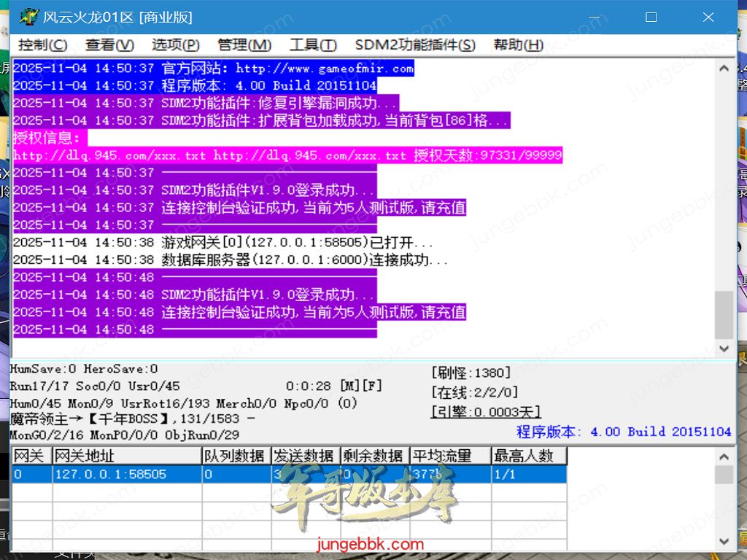
Task: Open the 查看(V) menu
Action: click(109, 44)
